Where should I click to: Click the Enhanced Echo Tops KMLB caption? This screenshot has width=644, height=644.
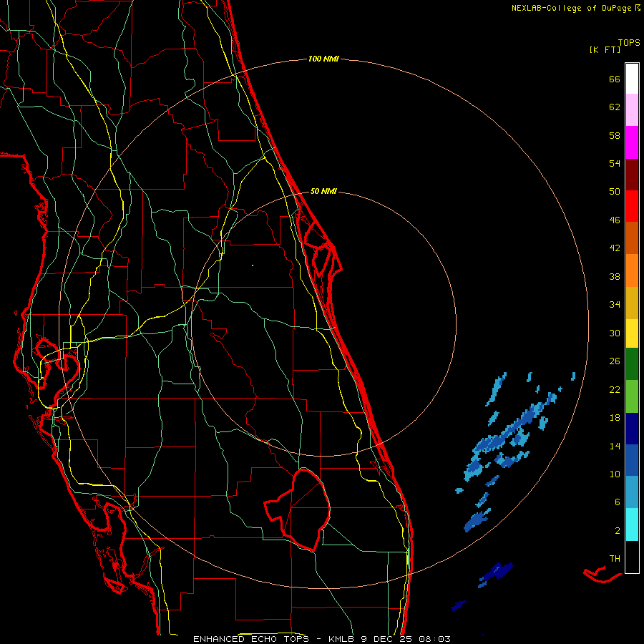coord(321,639)
